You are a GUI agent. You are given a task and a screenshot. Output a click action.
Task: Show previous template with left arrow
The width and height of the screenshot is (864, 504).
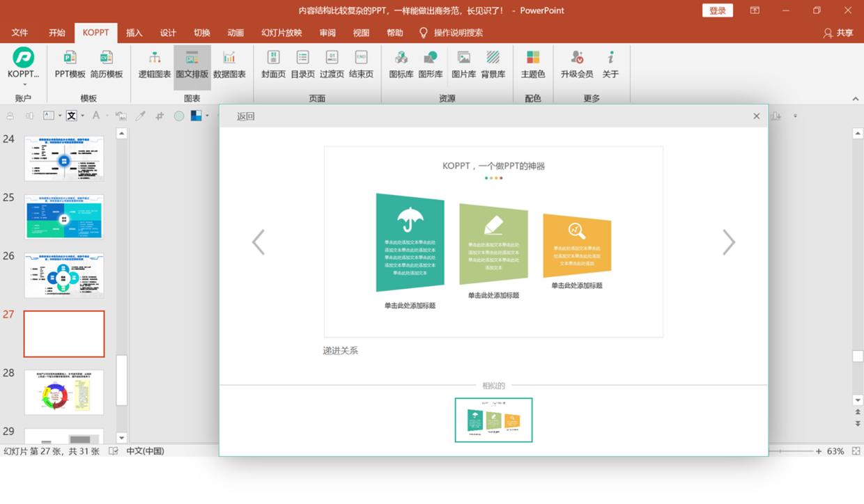coord(259,242)
